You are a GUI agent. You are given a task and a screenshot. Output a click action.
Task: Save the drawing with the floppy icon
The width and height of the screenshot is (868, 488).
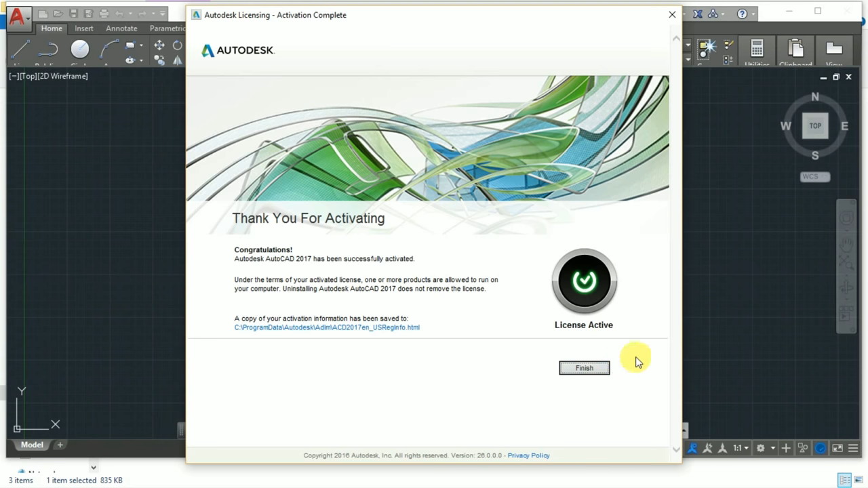click(73, 14)
